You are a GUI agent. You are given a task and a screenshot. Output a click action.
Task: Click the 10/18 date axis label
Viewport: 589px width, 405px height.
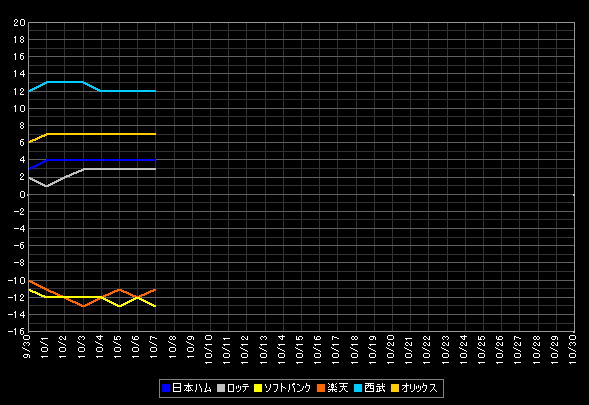pos(355,349)
